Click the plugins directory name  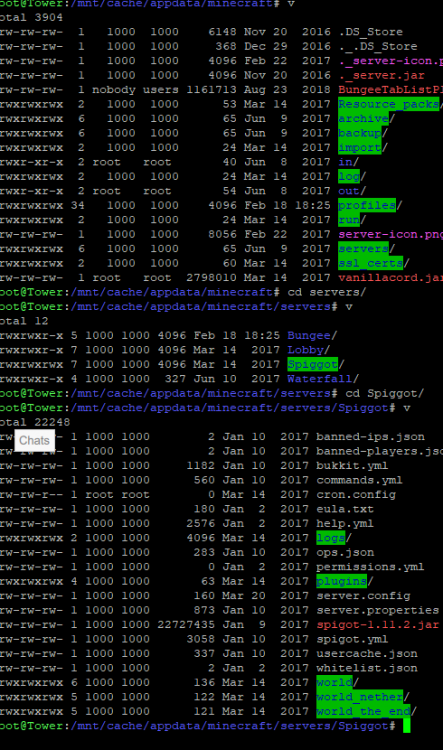coord(342,581)
